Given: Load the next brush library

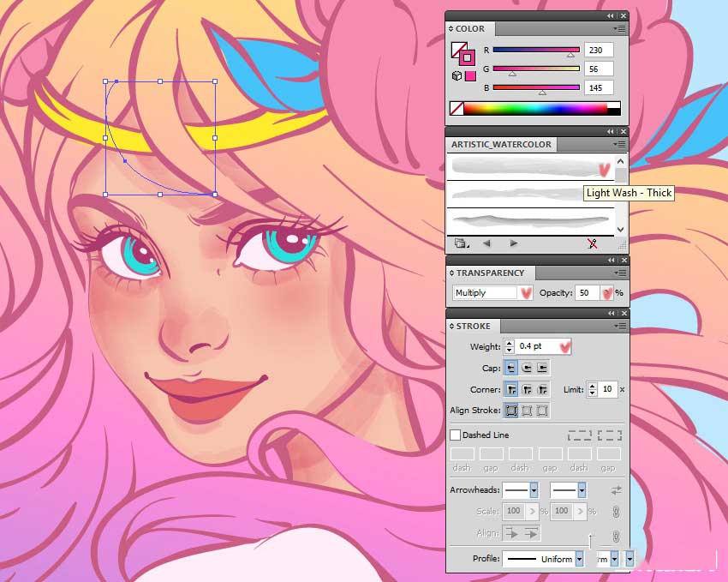Looking at the screenshot, I should pyautogui.click(x=514, y=243).
